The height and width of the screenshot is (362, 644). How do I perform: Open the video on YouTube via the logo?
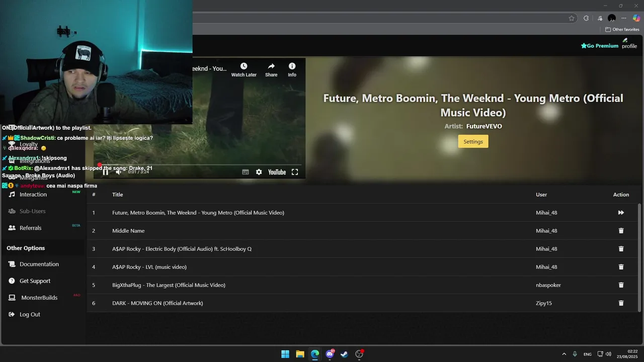[x=277, y=172]
